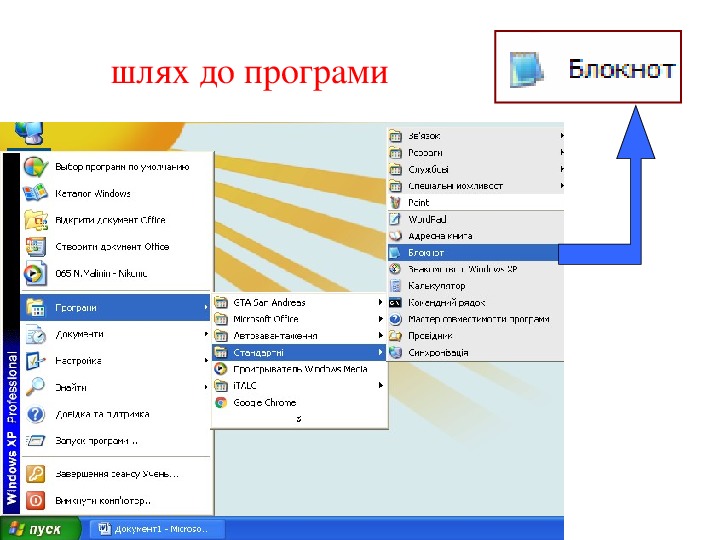The image size is (720, 540).
Task: Click Створити документ Office entry
Action: point(115,247)
